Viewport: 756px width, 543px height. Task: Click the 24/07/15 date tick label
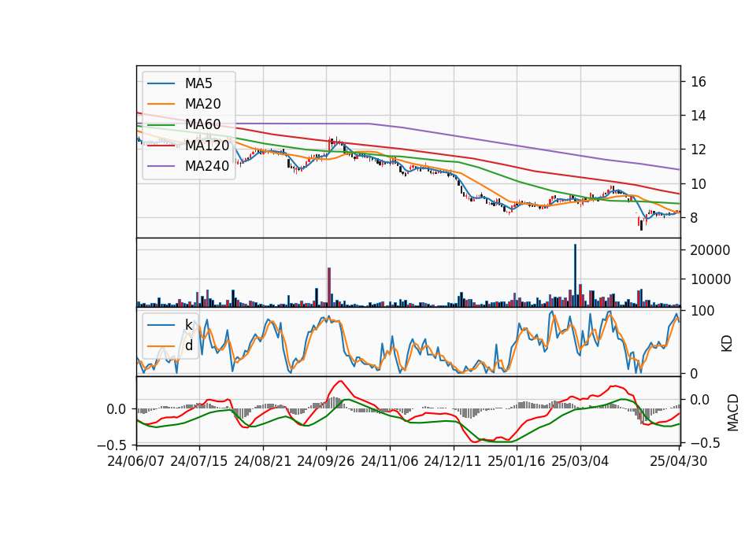[199, 461]
